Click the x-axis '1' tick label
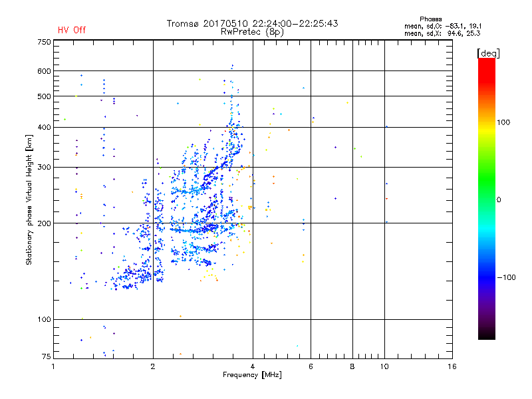The image size is (532, 399). tap(53, 366)
